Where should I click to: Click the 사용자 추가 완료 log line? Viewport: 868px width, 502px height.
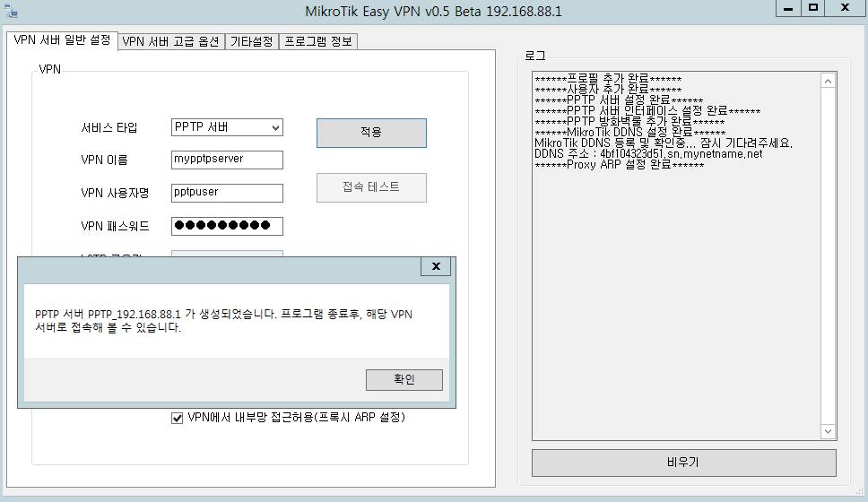[x=608, y=89]
